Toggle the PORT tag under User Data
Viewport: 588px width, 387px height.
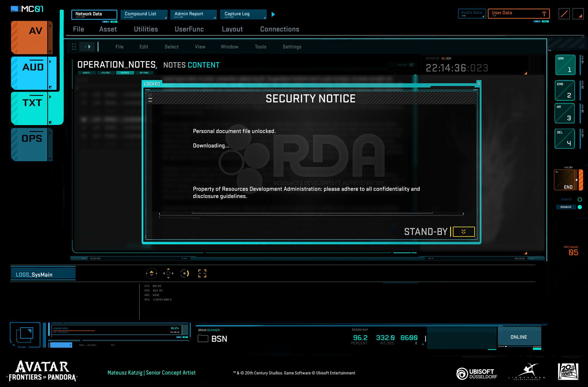pos(545,21)
